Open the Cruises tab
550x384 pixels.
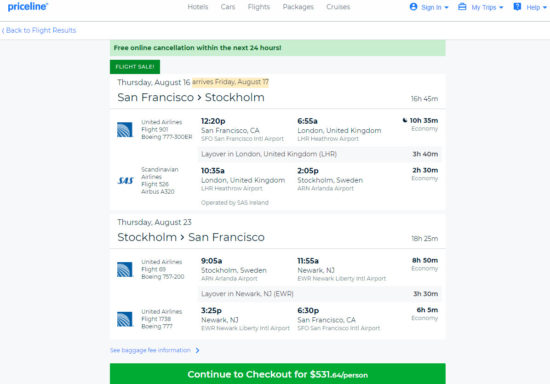338,7
